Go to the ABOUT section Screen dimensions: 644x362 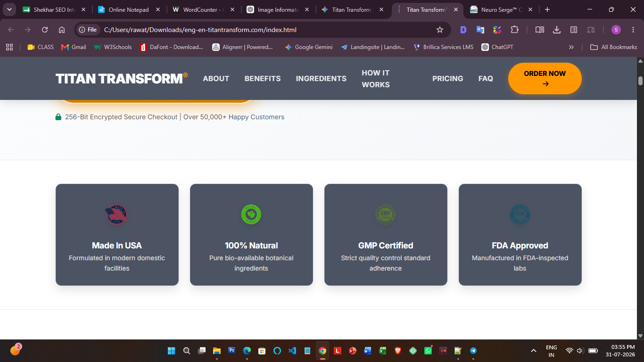click(216, 79)
